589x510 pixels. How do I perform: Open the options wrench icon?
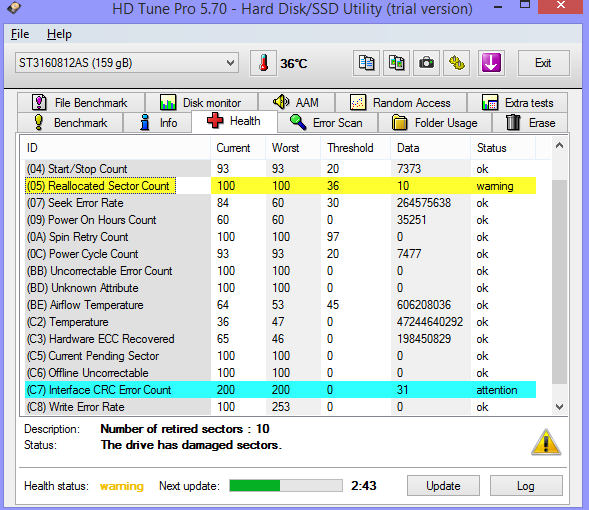[456, 63]
